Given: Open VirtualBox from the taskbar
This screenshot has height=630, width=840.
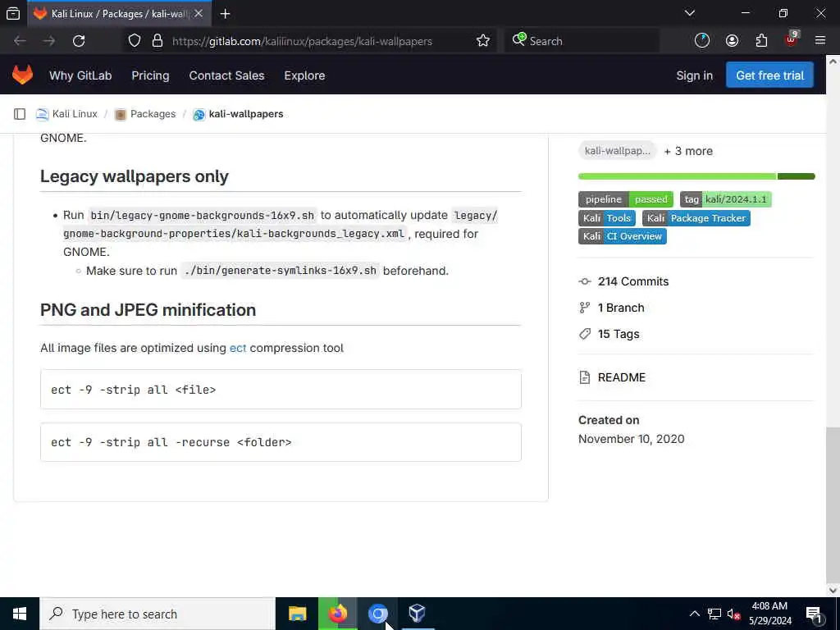Looking at the screenshot, I should (417, 614).
